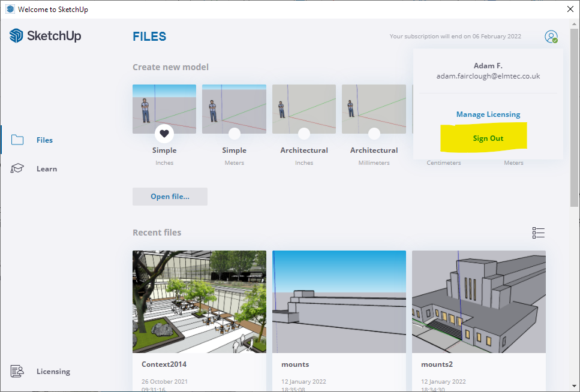The height and width of the screenshot is (392, 580).
Task: Set Architectural Inches template as favorite
Action: pyautogui.click(x=304, y=134)
